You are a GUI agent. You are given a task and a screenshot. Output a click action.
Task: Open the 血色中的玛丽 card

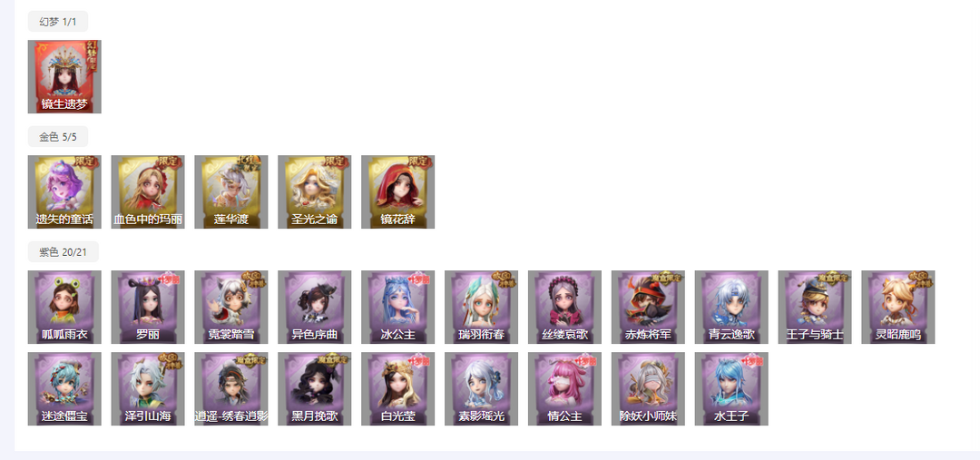(148, 191)
